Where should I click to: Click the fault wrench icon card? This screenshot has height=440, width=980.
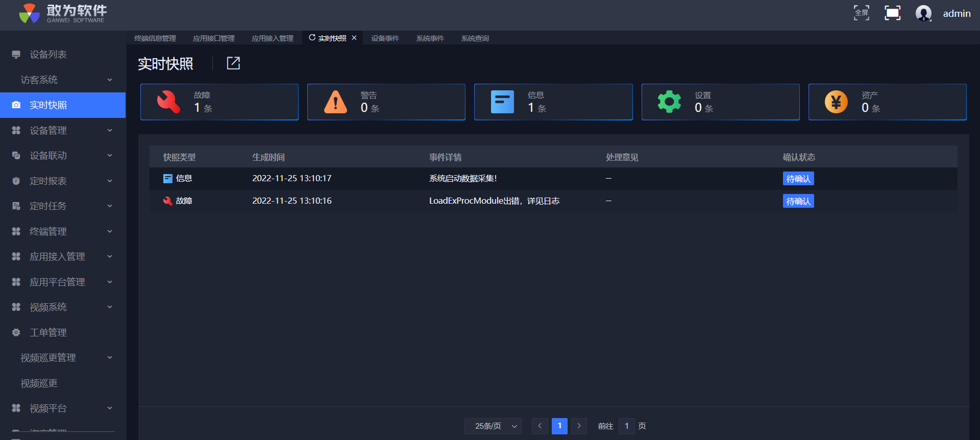point(168,102)
